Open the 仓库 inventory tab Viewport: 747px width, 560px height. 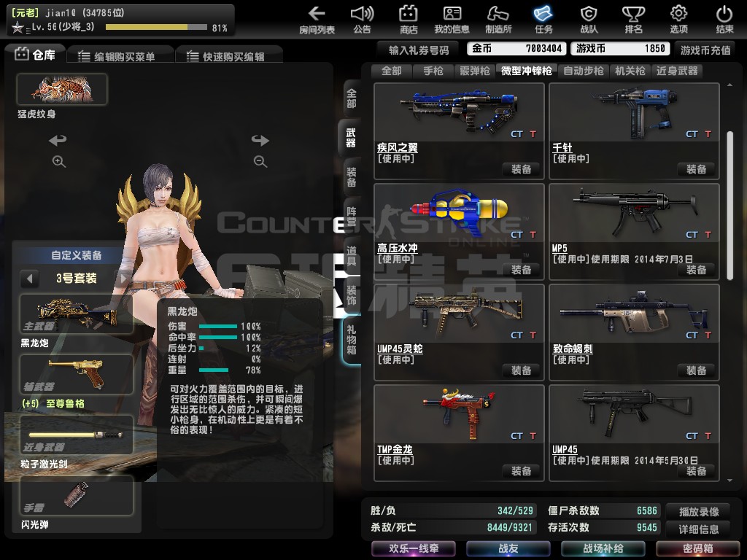point(35,55)
